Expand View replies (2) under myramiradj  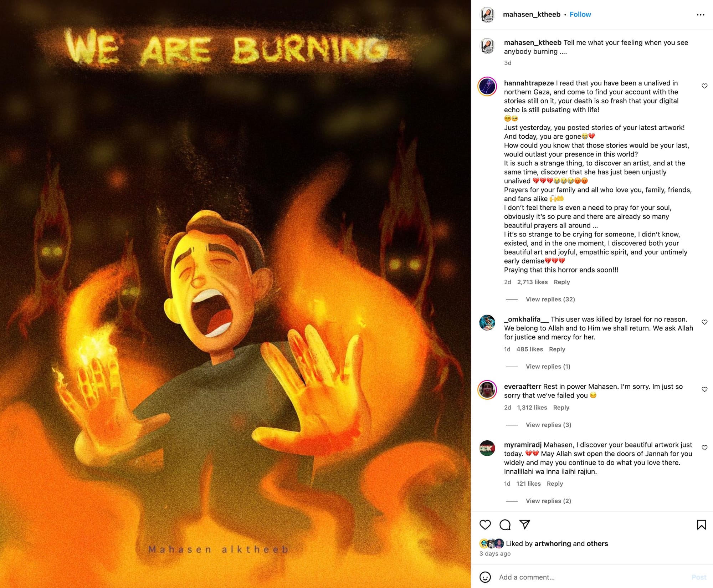coord(548,501)
